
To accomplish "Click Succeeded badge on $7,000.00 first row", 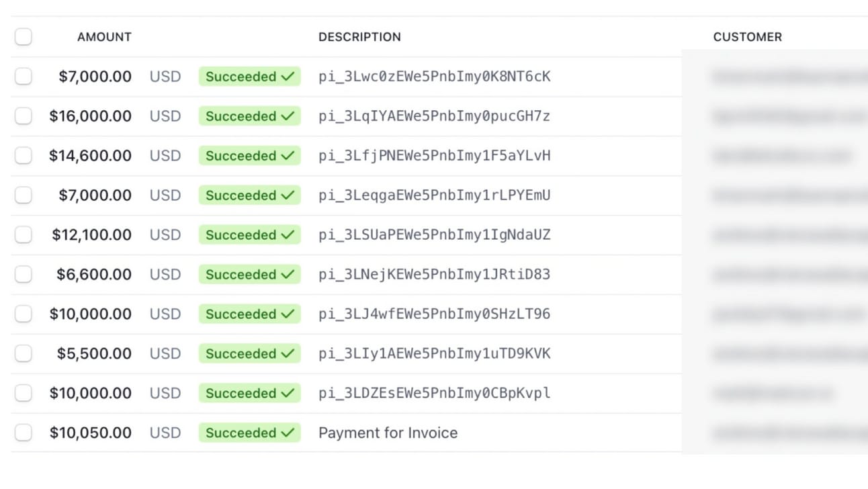I will [249, 77].
